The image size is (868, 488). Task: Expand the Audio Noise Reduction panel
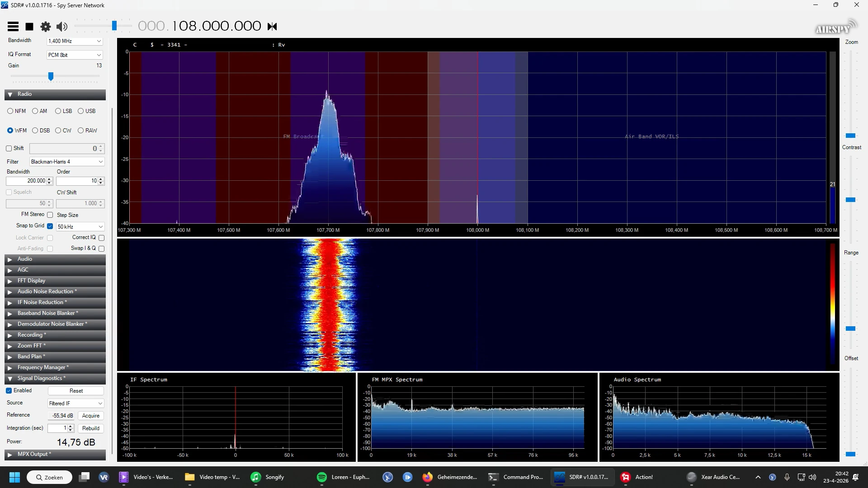10,292
